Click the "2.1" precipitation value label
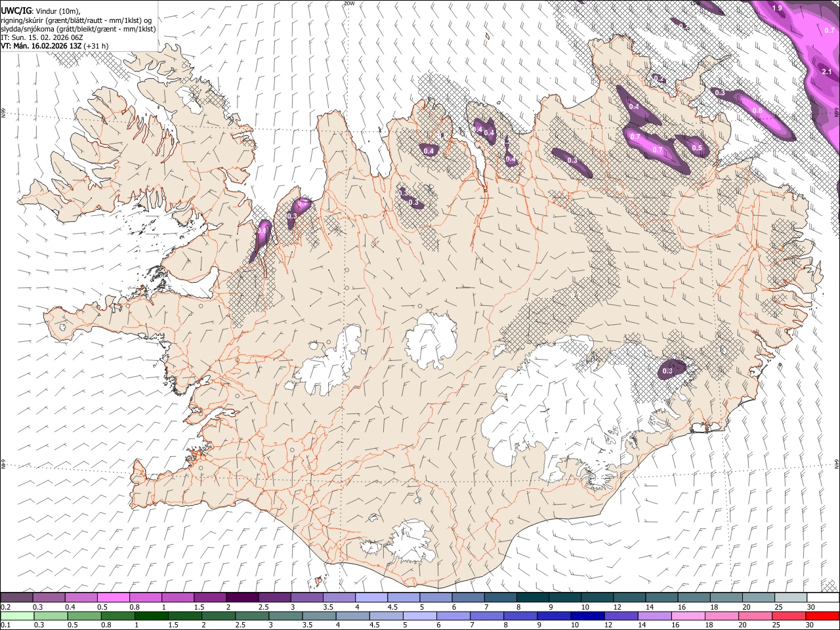 click(827, 72)
